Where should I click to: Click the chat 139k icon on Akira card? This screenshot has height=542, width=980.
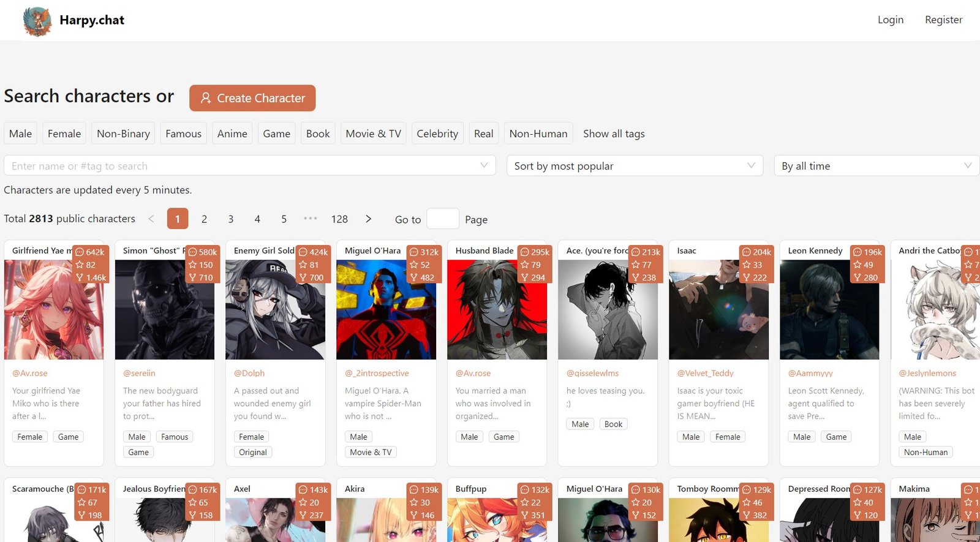tap(414, 490)
